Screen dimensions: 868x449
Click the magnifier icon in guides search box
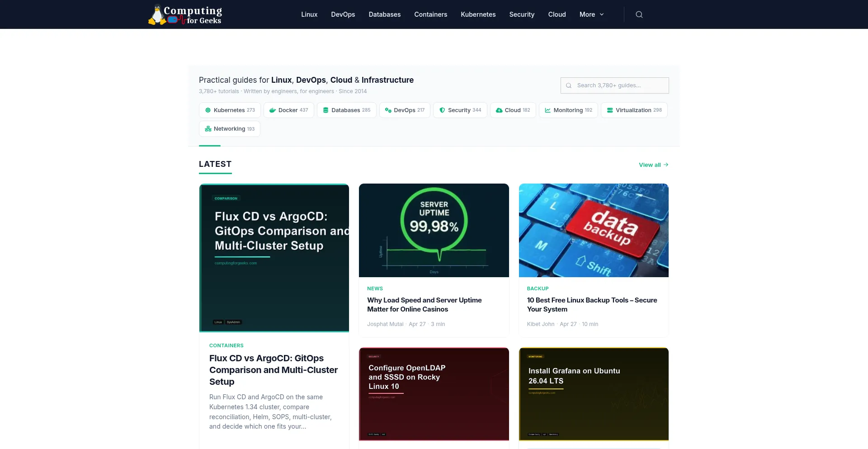(x=569, y=85)
